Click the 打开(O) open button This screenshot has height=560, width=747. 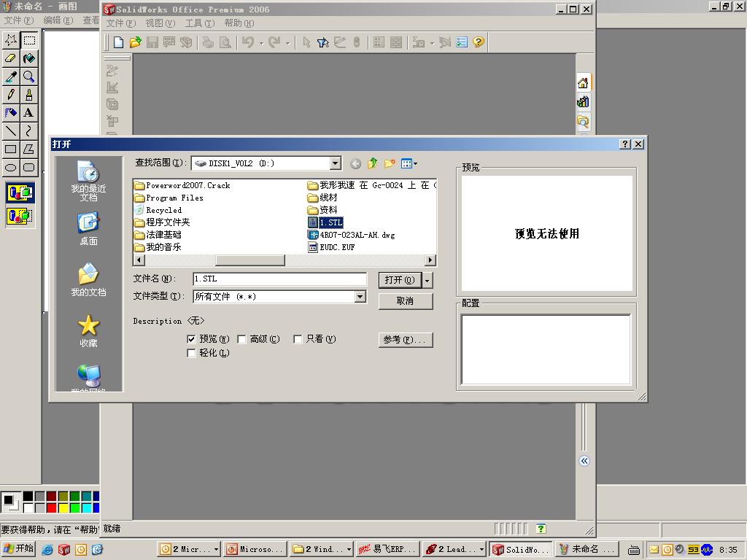point(400,280)
